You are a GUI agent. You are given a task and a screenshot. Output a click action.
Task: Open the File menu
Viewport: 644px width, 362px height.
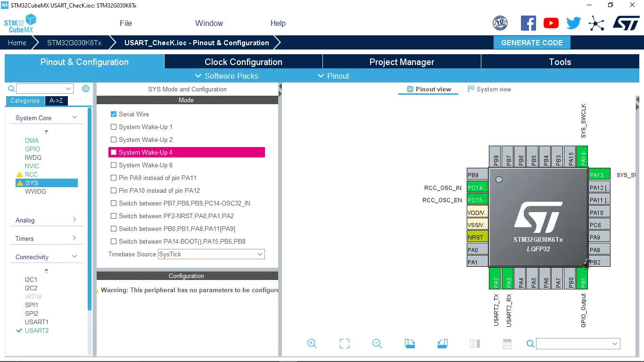[126, 23]
